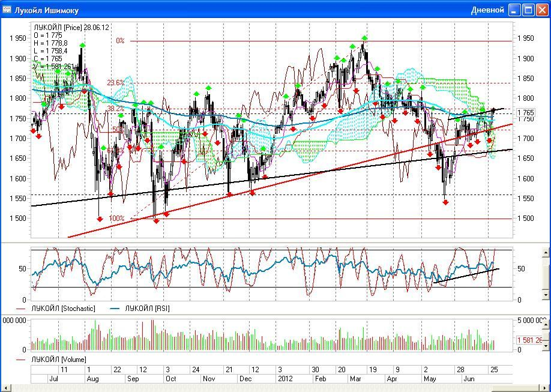This screenshot has height=392, width=551.
Task: Select the ЛУКОЙЛ [Stochastic] legend entry
Action: click(56, 309)
